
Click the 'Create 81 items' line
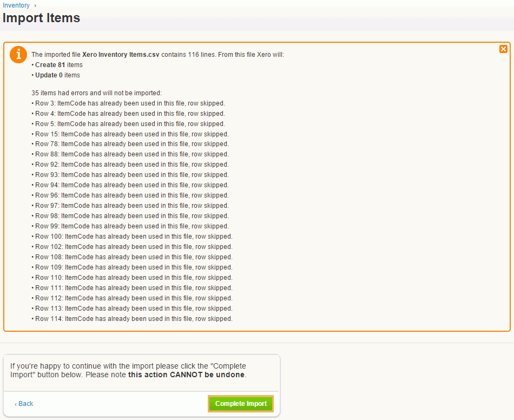click(57, 65)
